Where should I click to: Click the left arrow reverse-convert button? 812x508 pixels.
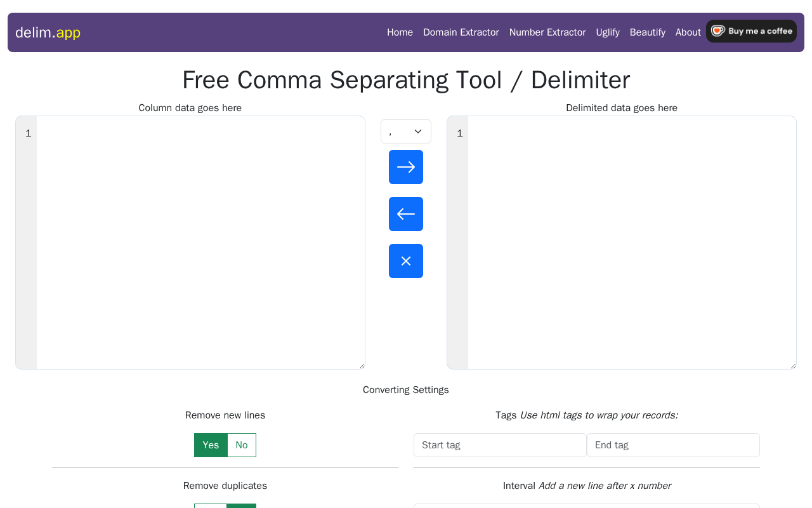pyautogui.click(x=406, y=214)
